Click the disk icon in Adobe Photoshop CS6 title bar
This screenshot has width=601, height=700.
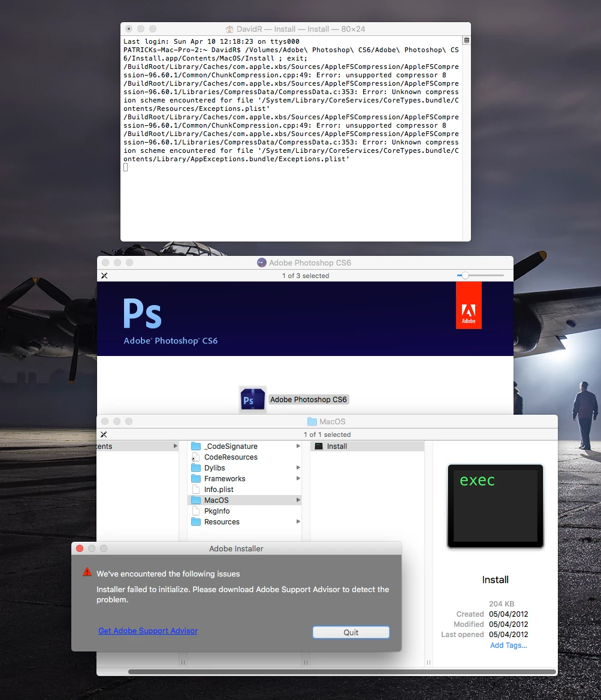coord(262,262)
